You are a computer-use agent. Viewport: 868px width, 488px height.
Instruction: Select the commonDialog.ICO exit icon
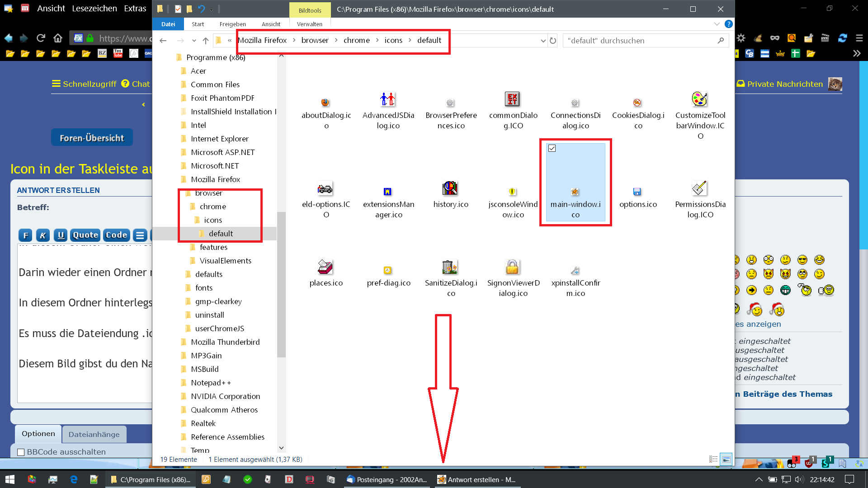coord(512,99)
